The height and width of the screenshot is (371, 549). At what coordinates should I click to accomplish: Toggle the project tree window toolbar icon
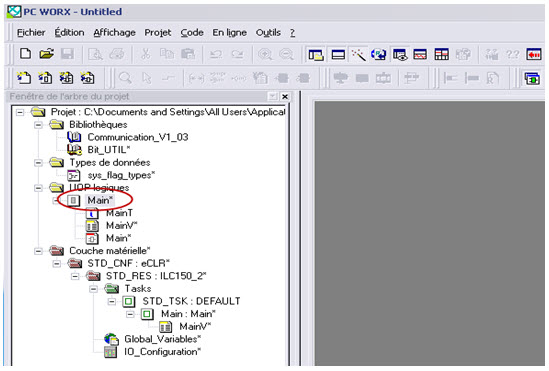[x=316, y=55]
